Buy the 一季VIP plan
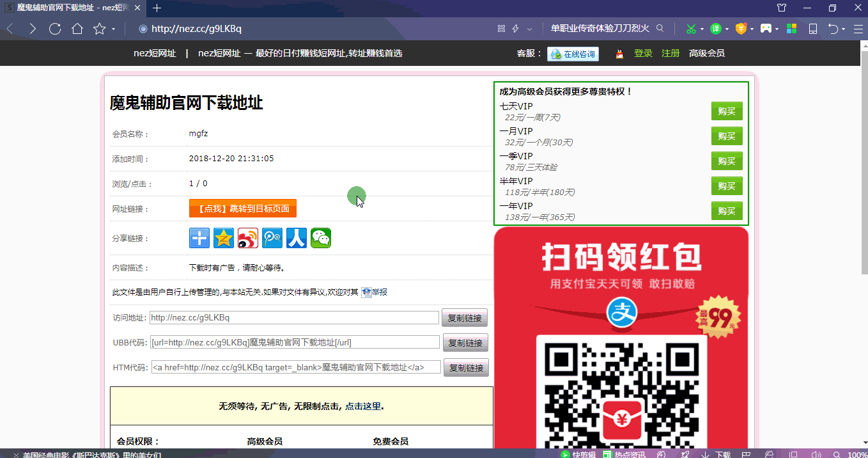This screenshot has width=868, height=458. tap(727, 161)
